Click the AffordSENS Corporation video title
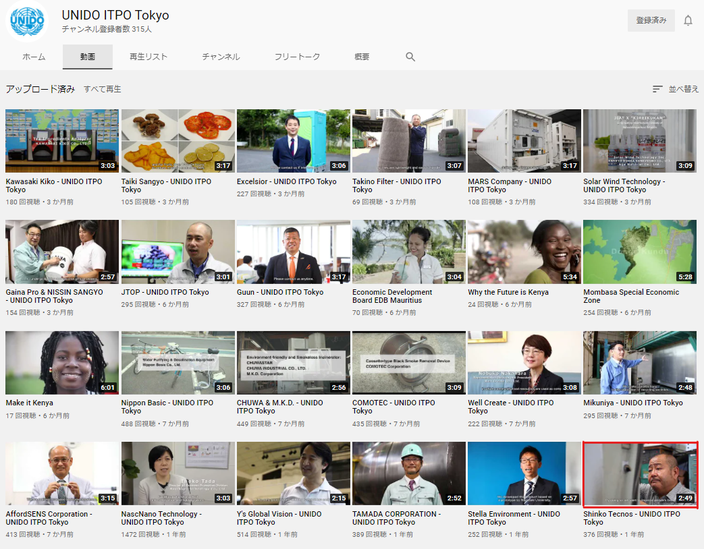This screenshot has height=549, width=704. coord(49,518)
